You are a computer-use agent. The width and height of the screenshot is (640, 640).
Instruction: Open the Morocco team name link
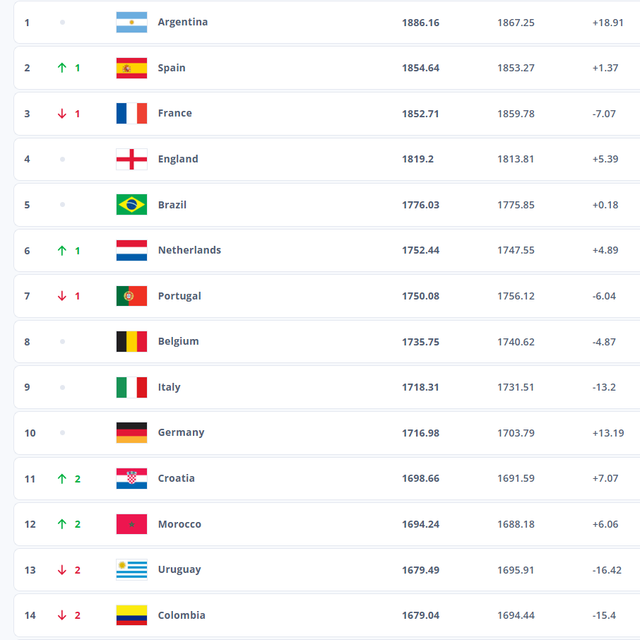[180, 524]
